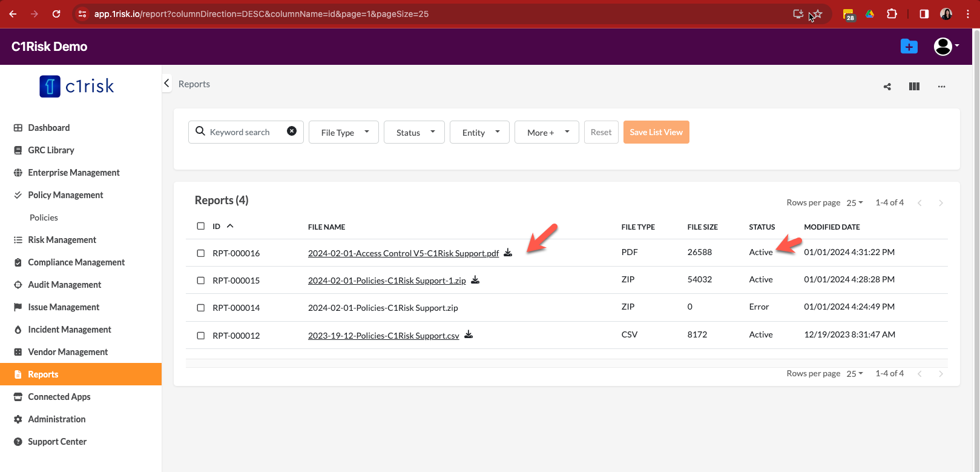Open the user profile avatar menu
980x472 pixels.
(946, 46)
